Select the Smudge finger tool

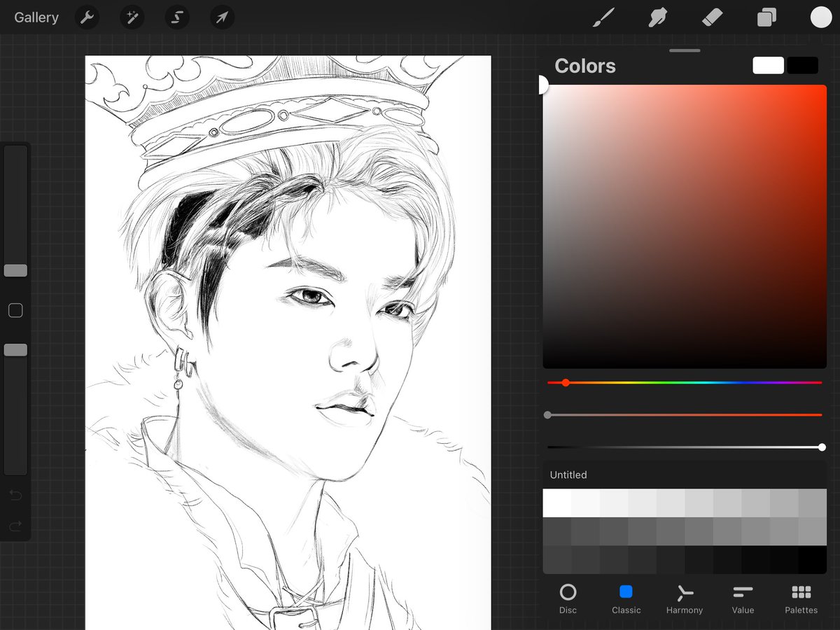[x=657, y=17]
